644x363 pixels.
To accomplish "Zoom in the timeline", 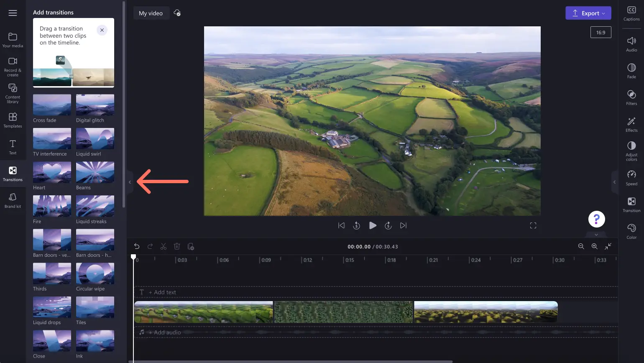I will click(594, 246).
